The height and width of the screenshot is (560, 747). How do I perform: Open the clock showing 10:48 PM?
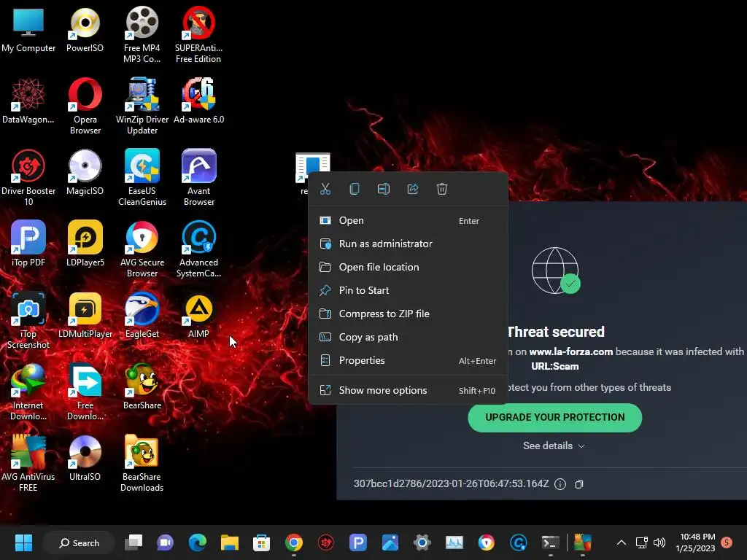pos(696,542)
